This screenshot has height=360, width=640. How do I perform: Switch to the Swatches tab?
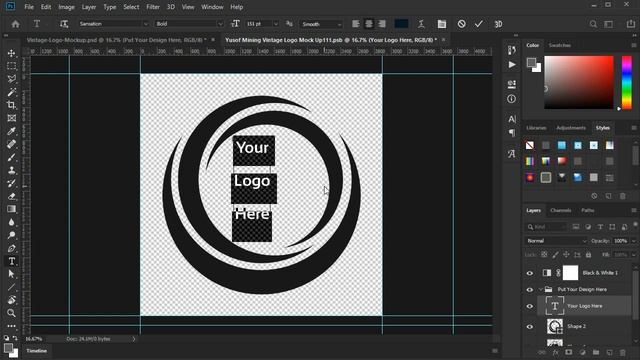[x=560, y=45]
